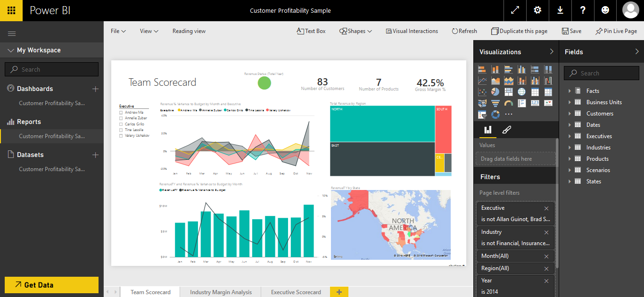
Task: Select the gauge visualization icon
Action: pos(508,103)
